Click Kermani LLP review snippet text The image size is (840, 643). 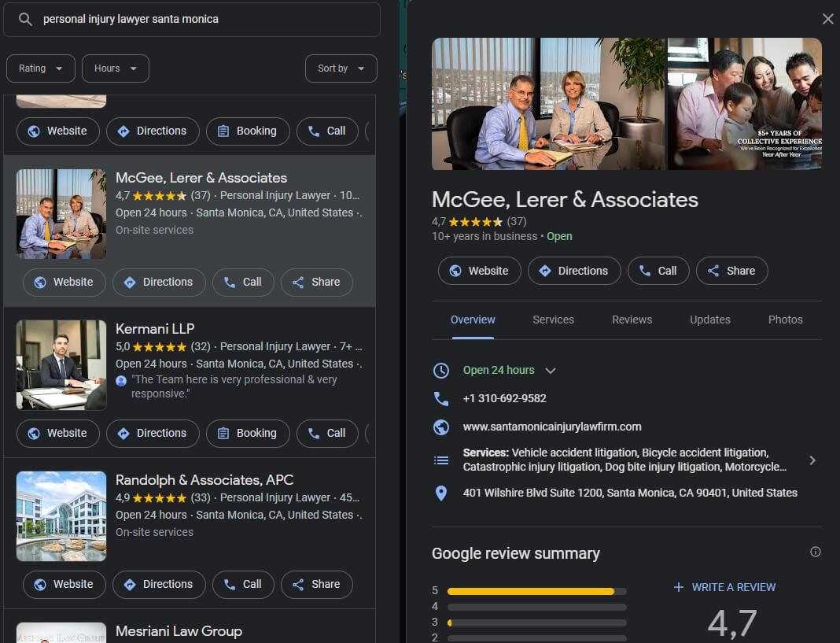click(234, 386)
